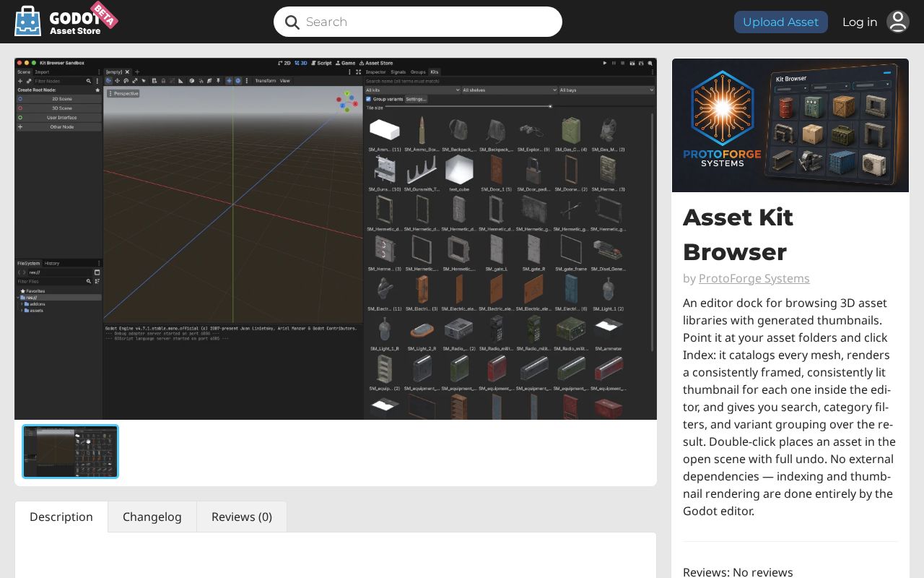Select the screenshot thumbnail below the preview

pyautogui.click(x=71, y=452)
